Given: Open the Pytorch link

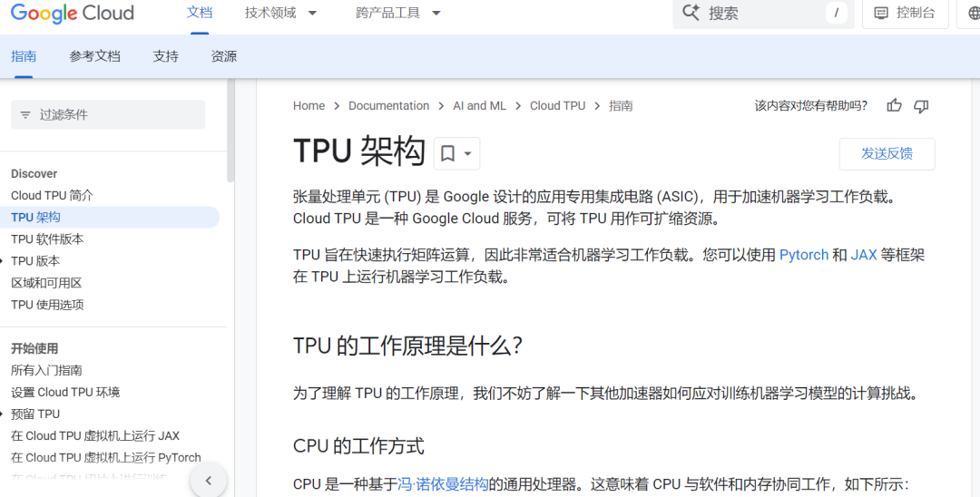Looking at the screenshot, I should 804,255.
